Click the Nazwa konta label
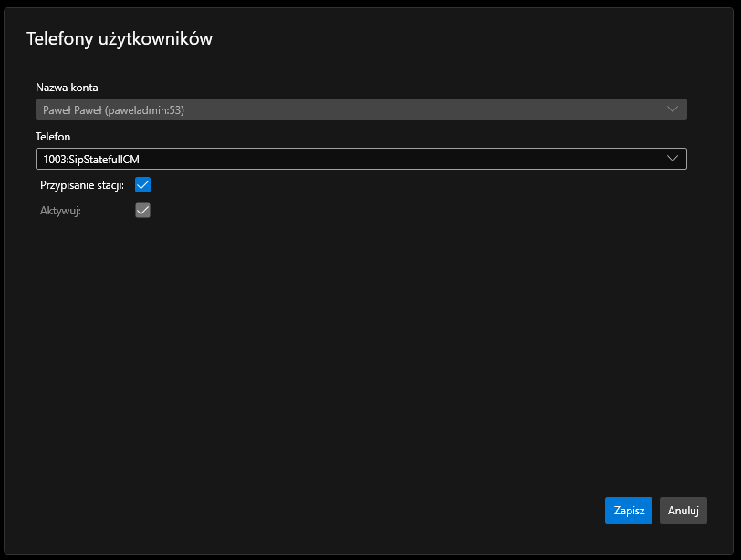 tap(67, 88)
